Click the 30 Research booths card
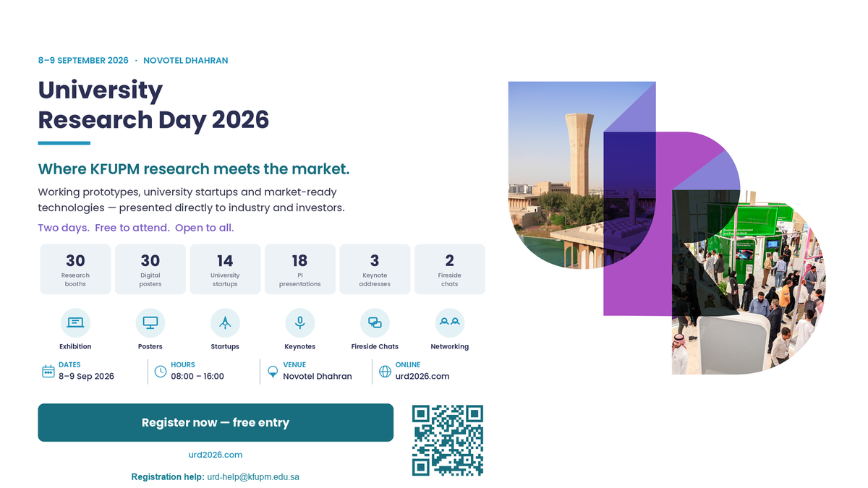The height and width of the screenshot is (488, 868). (75, 269)
